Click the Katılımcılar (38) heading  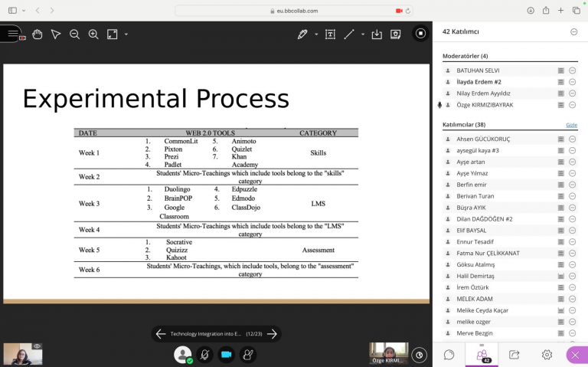464,125
